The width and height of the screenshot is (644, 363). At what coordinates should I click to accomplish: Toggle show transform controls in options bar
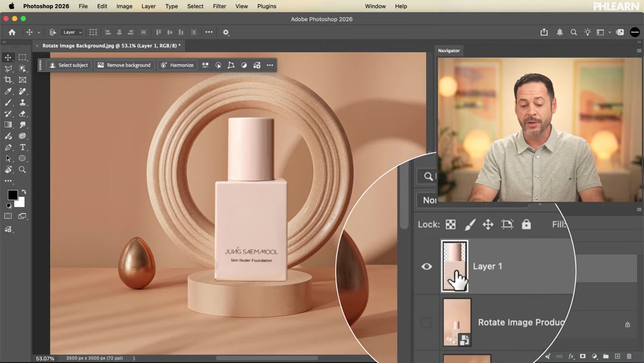tap(93, 32)
